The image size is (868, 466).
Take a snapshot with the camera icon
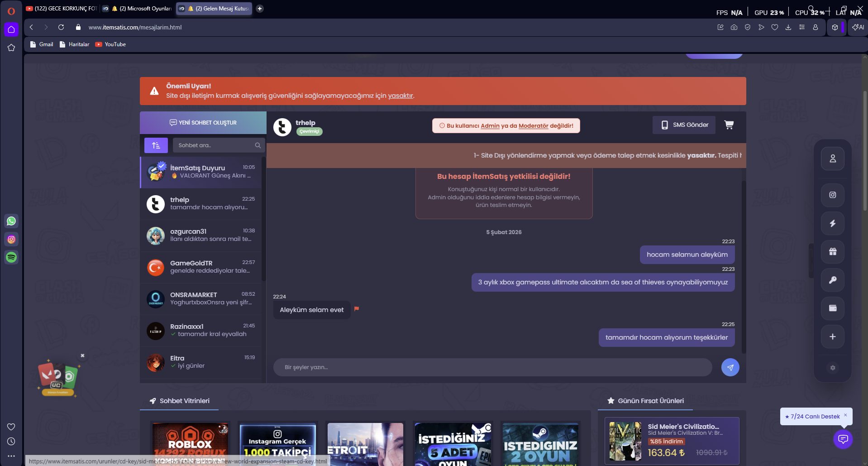point(734,27)
